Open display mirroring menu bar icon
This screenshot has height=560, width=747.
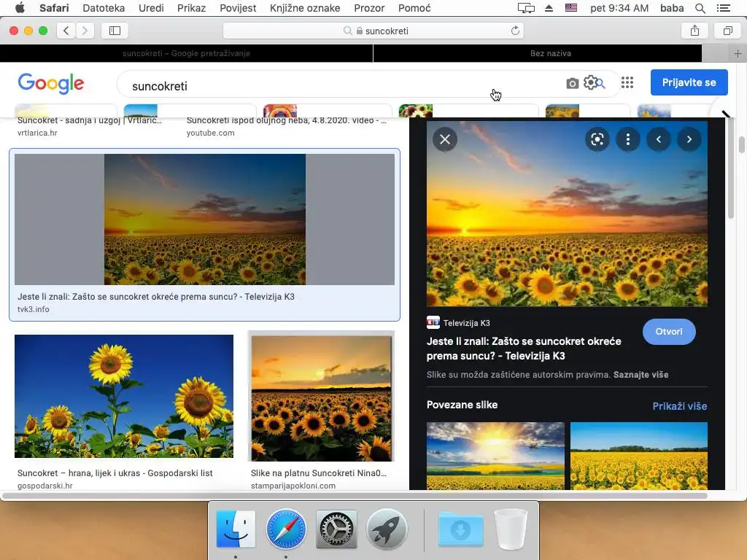click(x=526, y=8)
